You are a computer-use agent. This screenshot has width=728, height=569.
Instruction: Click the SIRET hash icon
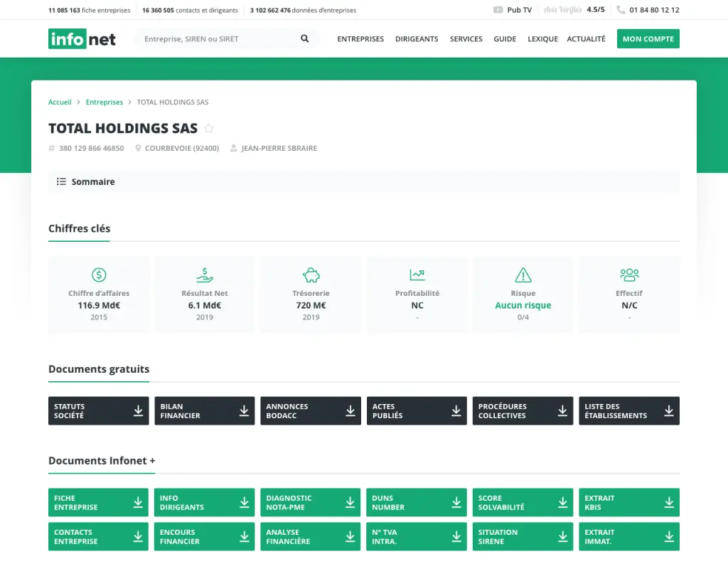click(51, 148)
